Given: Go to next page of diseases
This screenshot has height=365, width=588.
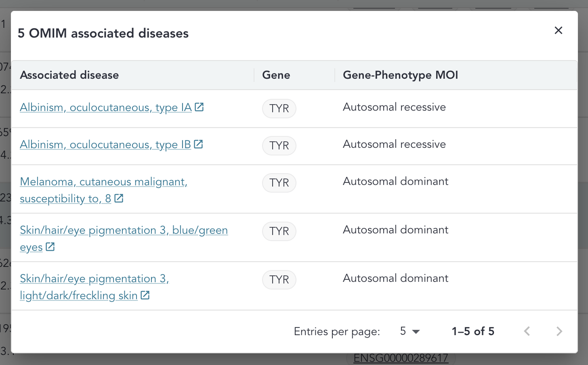Looking at the screenshot, I should pos(559,331).
